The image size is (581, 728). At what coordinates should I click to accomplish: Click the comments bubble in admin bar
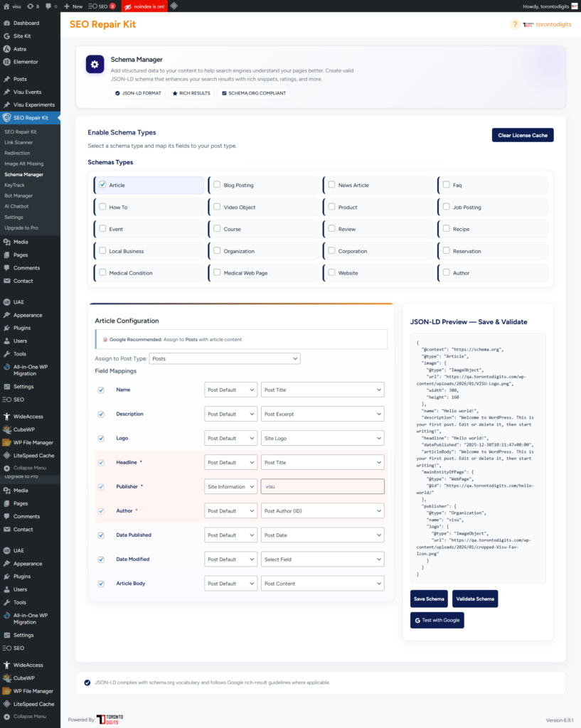48,6
